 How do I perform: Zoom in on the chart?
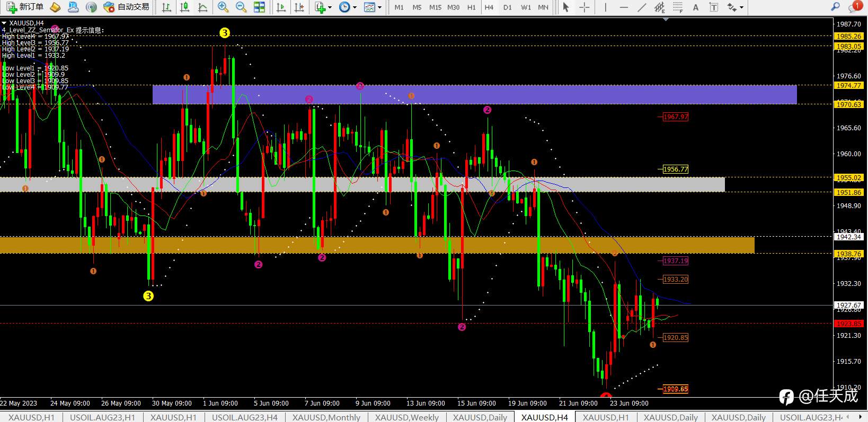click(223, 7)
